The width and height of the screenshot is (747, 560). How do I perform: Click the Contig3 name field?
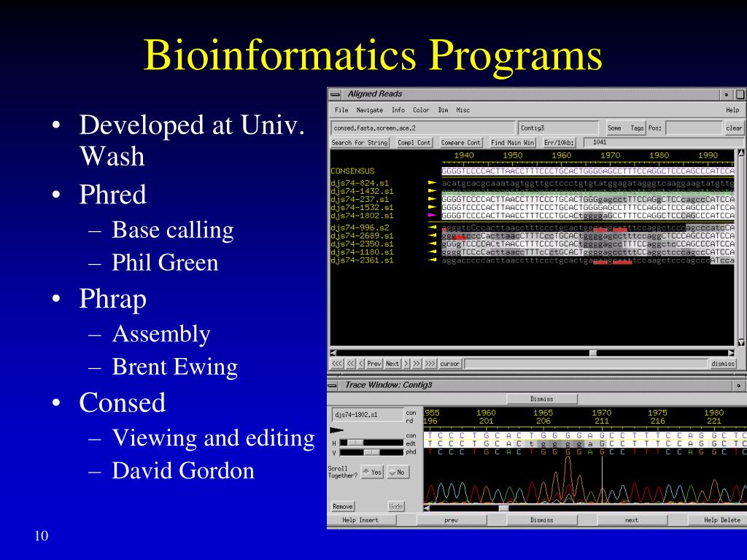pos(558,128)
